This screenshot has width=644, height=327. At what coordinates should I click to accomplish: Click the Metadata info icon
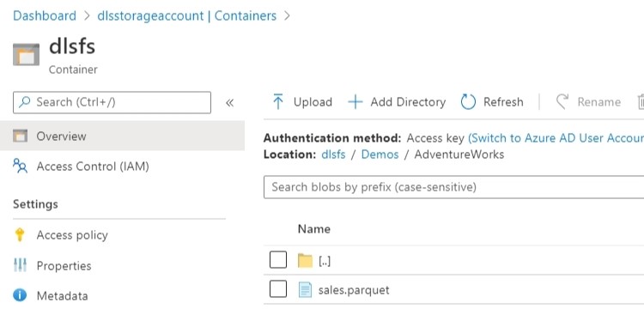(20, 295)
